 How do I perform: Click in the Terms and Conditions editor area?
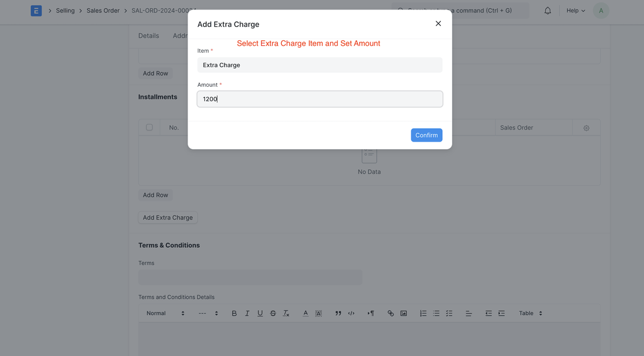pos(369,339)
